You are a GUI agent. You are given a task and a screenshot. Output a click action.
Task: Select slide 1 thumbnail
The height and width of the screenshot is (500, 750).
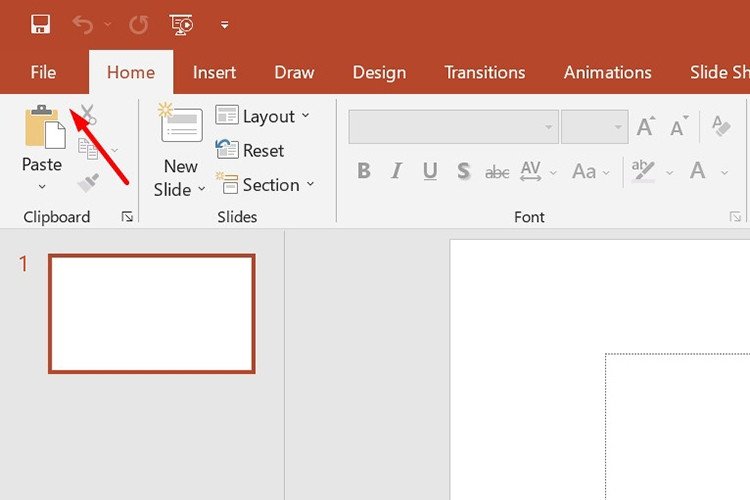pyautogui.click(x=152, y=313)
